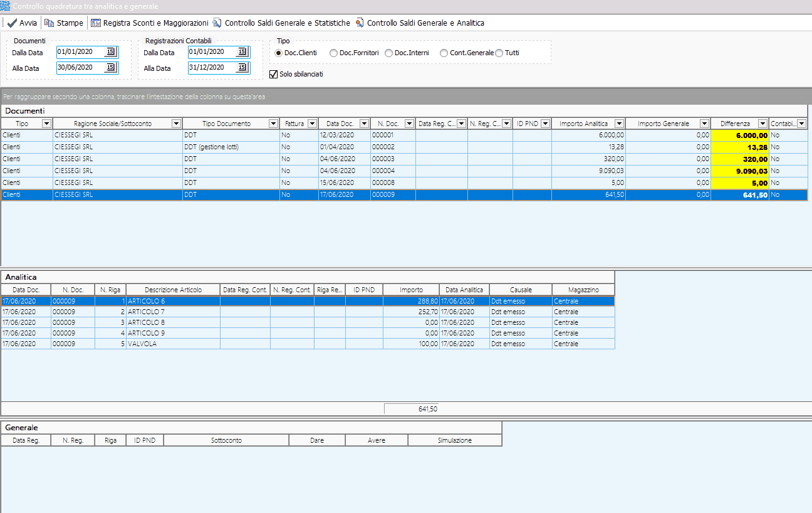This screenshot has width=812, height=513.
Task: Toggle Solo sbilanciati checkbox
Action: pyautogui.click(x=273, y=74)
